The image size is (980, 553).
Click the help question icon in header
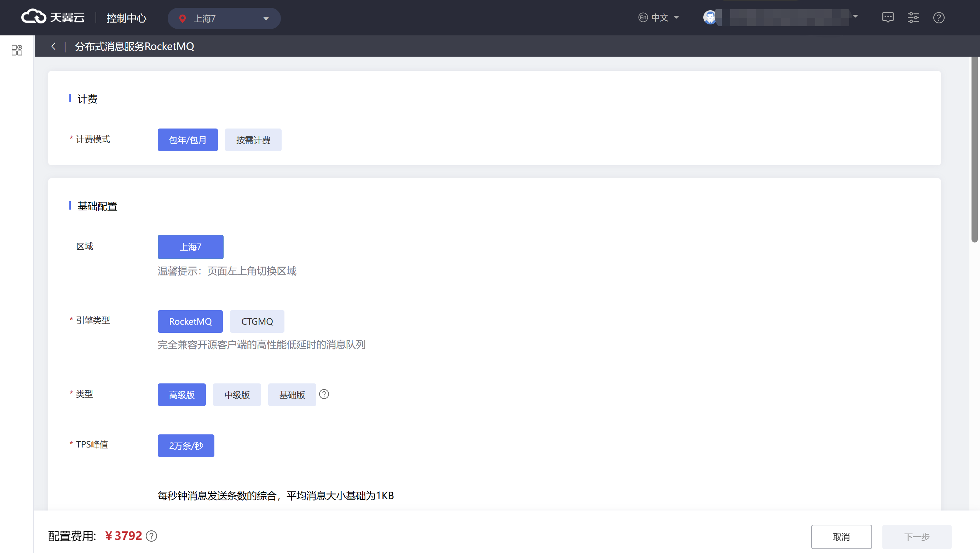click(x=939, y=17)
